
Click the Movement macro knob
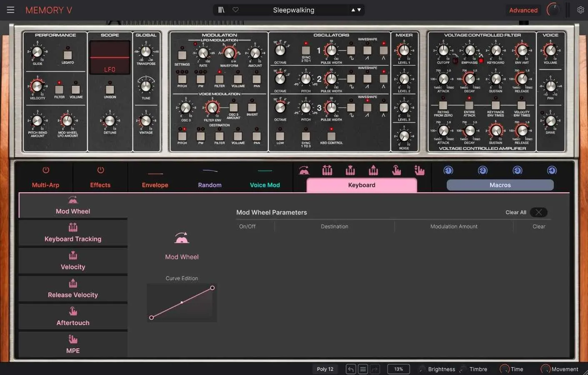(545, 369)
